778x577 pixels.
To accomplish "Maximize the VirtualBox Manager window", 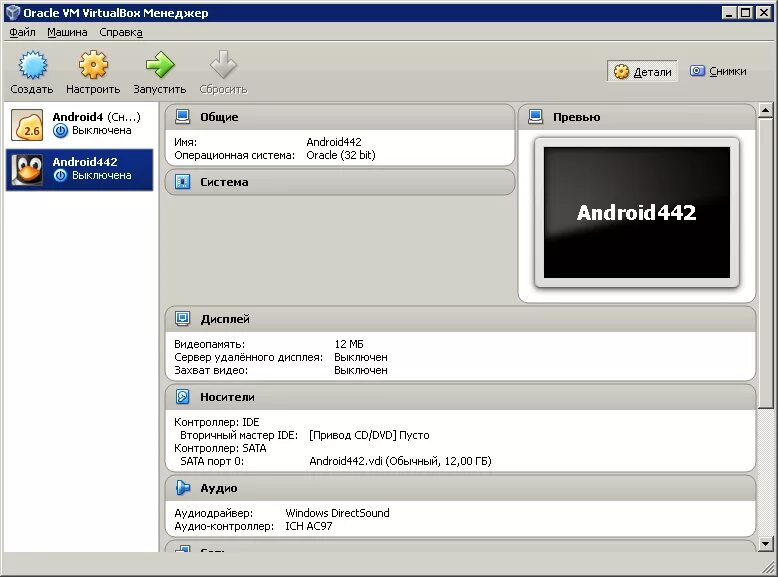I will pyautogui.click(x=745, y=13).
